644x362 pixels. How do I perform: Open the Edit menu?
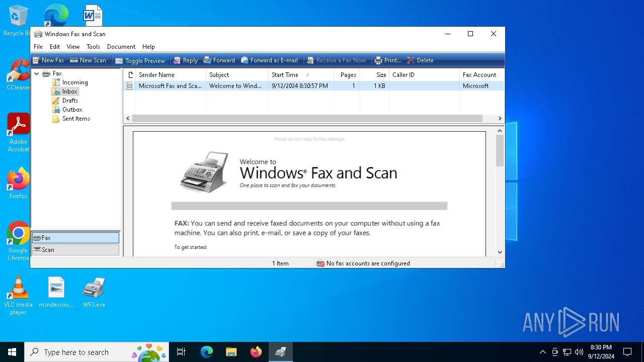(55, 47)
